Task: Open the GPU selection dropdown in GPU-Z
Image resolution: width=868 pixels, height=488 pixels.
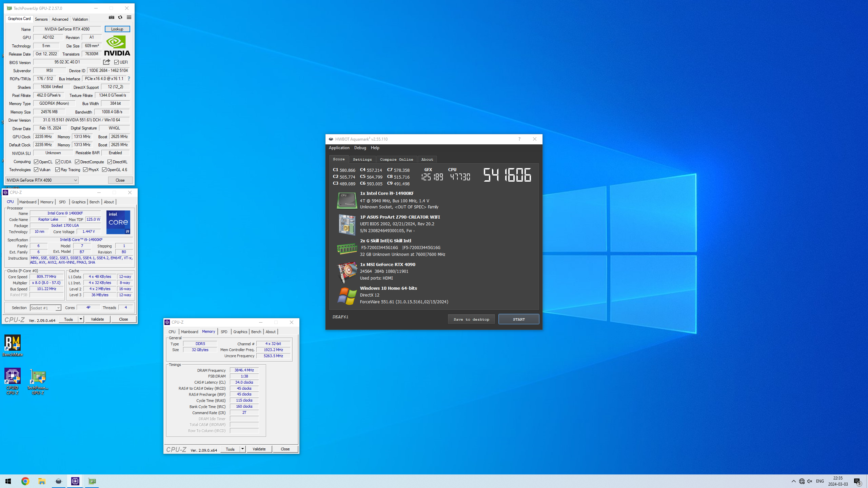Action: [x=42, y=180]
